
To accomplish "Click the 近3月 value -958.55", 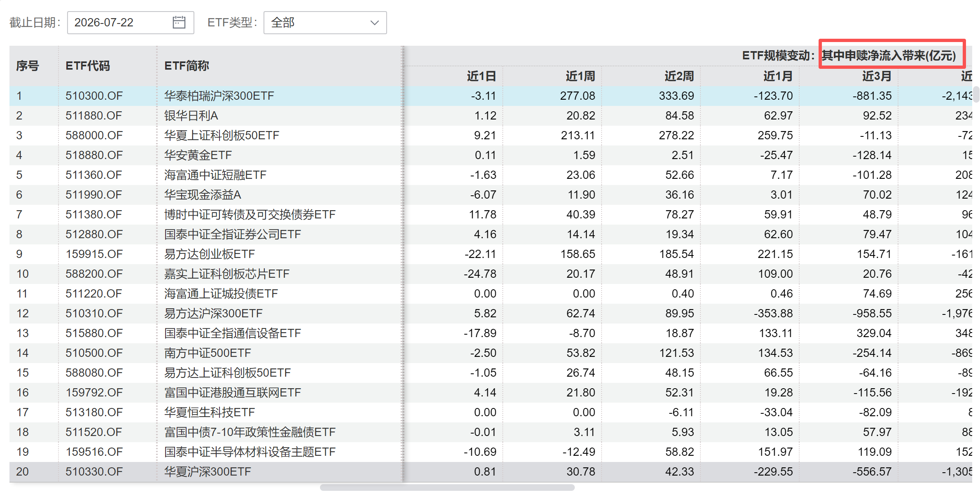I will click(872, 314).
